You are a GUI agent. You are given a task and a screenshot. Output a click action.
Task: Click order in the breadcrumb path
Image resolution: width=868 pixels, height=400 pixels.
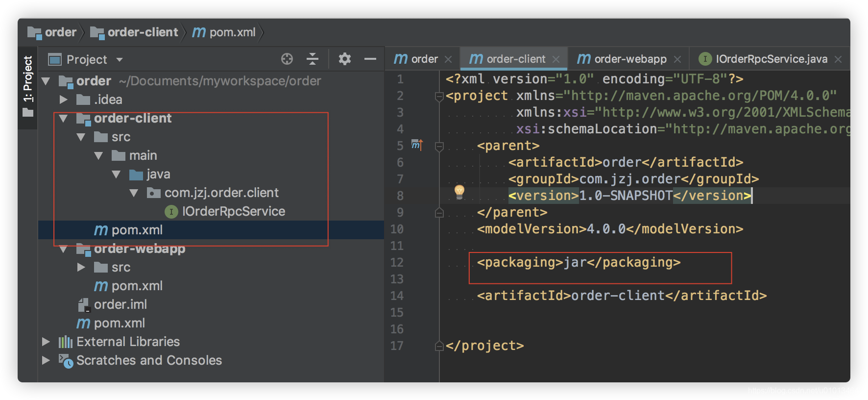click(61, 32)
